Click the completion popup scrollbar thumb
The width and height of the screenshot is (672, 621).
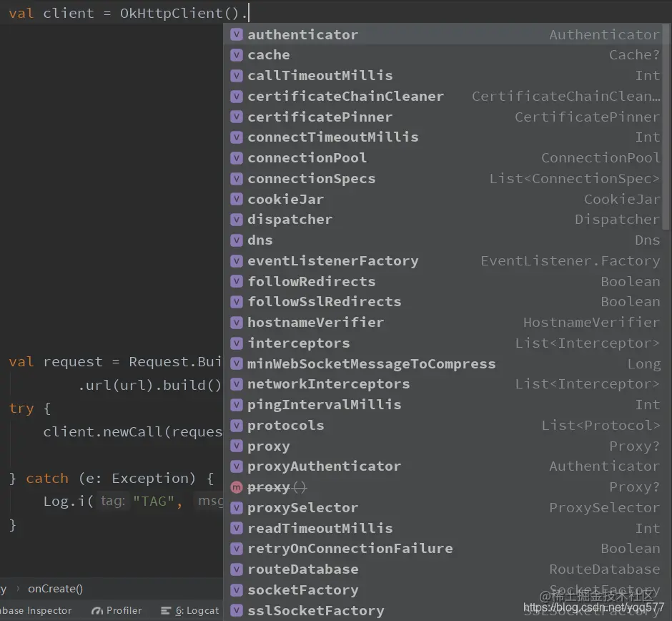pos(666,127)
